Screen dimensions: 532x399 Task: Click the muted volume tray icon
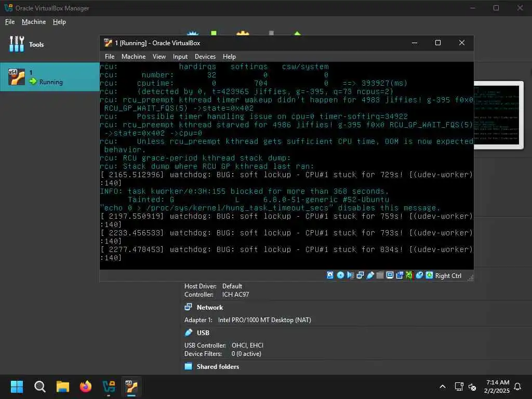click(472, 387)
